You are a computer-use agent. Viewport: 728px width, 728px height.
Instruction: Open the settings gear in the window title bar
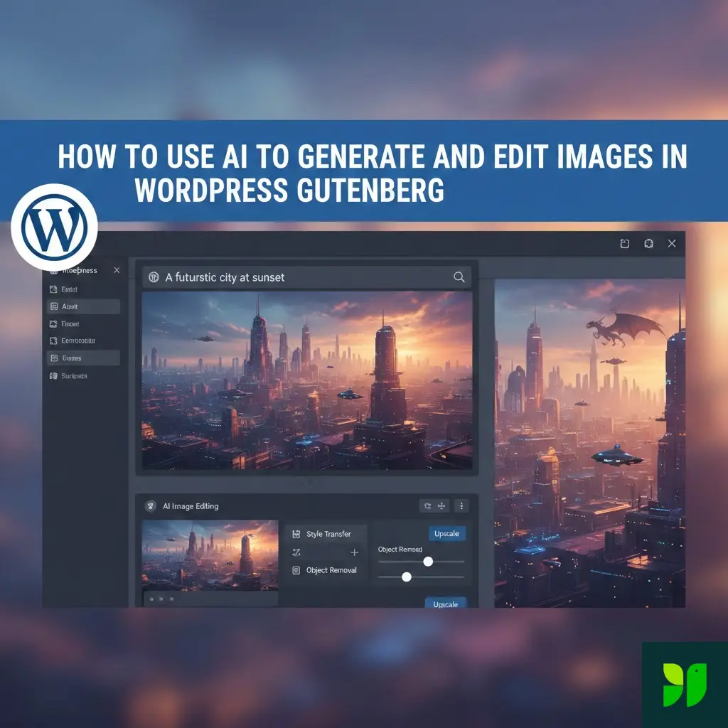pyautogui.click(x=648, y=243)
